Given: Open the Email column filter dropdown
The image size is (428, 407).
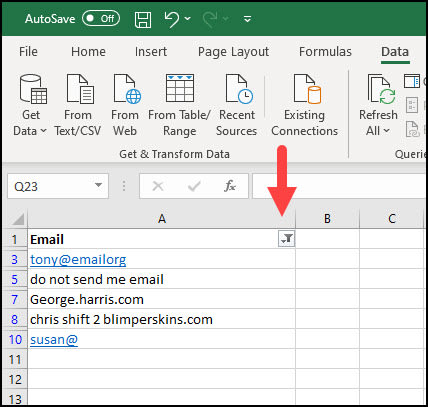Looking at the screenshot, I should (287, 239).
